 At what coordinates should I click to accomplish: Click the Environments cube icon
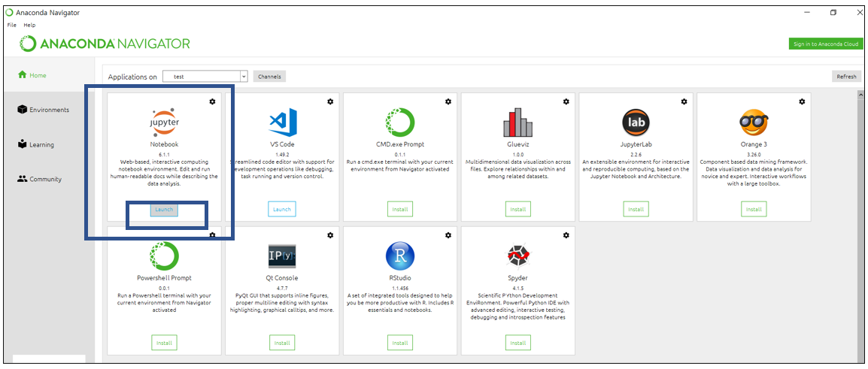pos(22,110)
